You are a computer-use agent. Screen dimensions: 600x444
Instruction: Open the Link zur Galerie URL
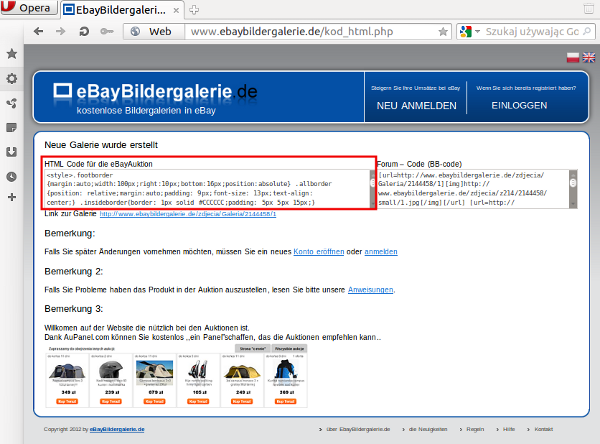[x=188, y=214]
